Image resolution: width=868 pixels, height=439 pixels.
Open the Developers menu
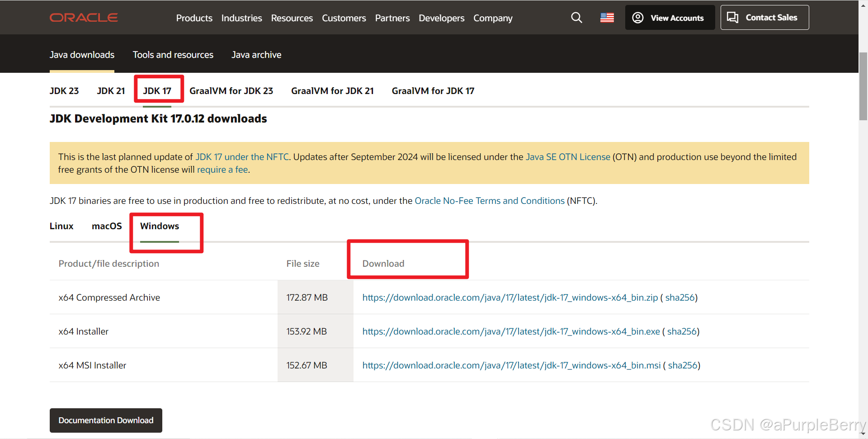coord(442,18)
